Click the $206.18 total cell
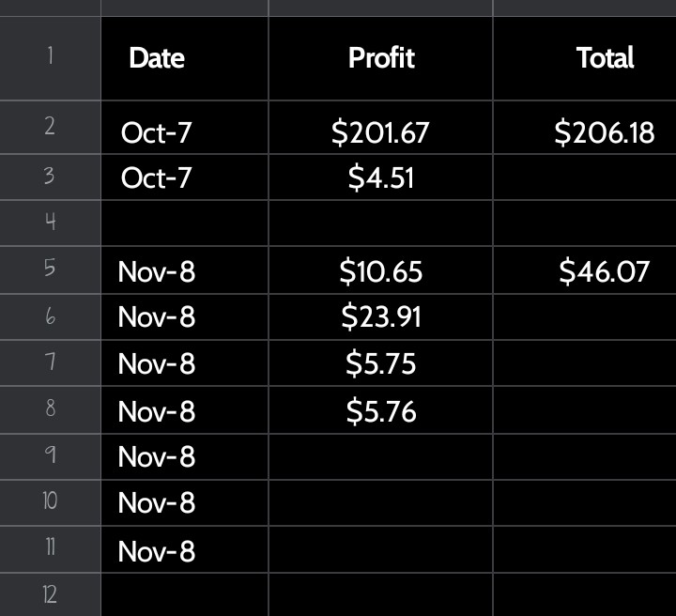 tap(585, 127)
